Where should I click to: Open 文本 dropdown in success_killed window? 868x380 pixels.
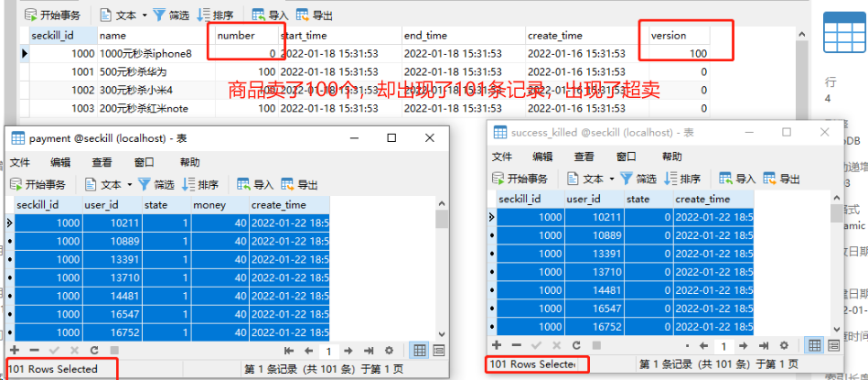591,179
